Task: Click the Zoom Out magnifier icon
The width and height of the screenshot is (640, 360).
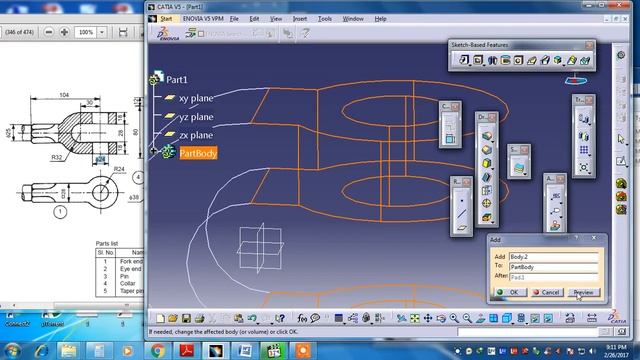Action: click(467, 318)
